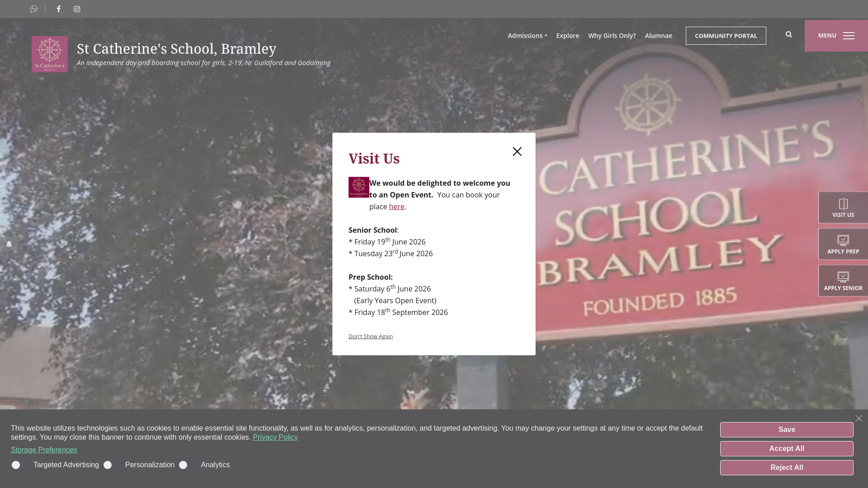Image resolution: width=868 pixels, height=488 pixels.
Task: Click Save cookie preferences
Action: [787, 430]
